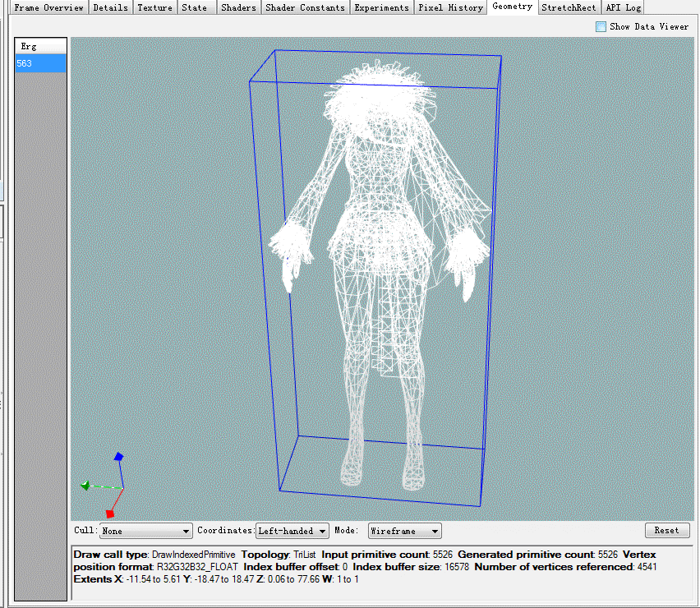
Task: Open the Mode dropdown set to Wireframe
Action: [x=404, y=531]
